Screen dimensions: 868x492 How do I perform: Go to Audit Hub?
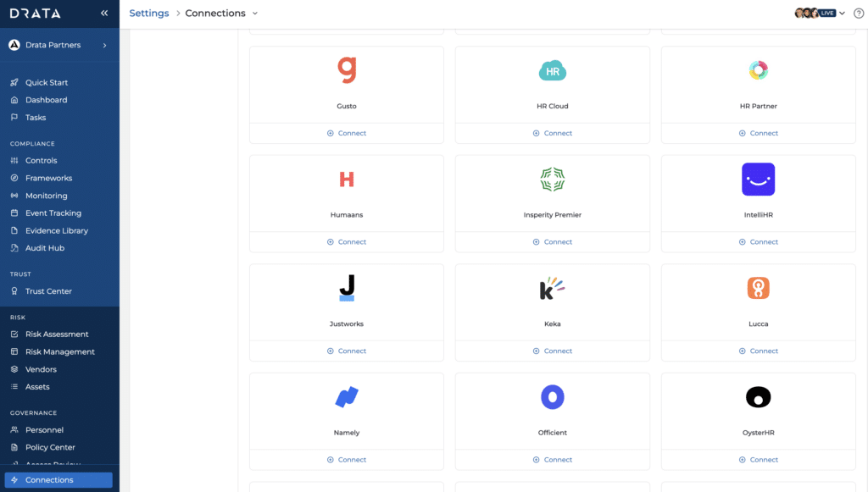coord(45,248)
